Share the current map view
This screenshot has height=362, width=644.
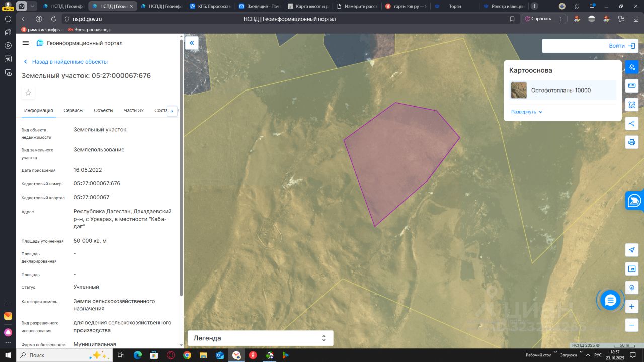coord(632,123)
